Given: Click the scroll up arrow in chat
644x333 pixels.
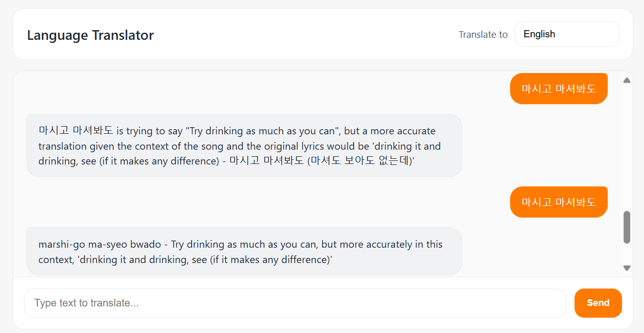Looking at the screenshot, I should tap(627, 80).
